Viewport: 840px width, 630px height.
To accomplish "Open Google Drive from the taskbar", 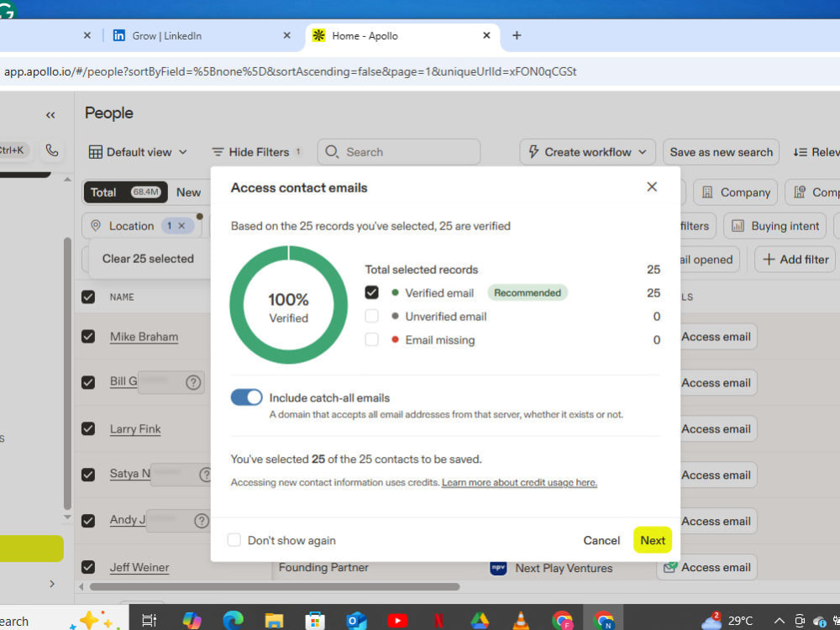I will [x=480, y=621].
